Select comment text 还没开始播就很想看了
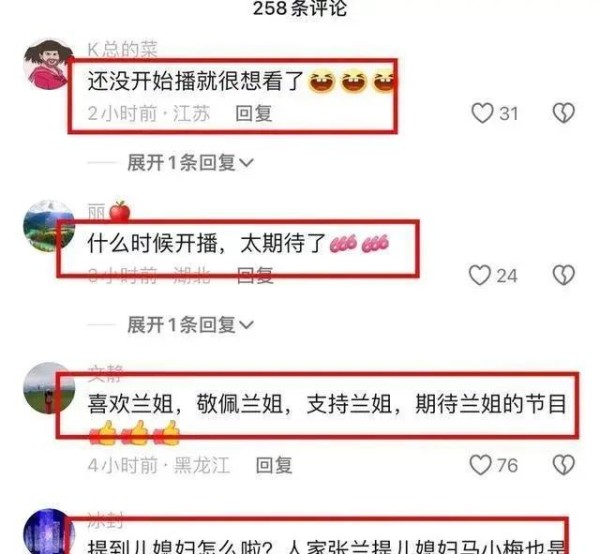The width and height of the screenshot is (600, 554). click(x=196, y=81)
